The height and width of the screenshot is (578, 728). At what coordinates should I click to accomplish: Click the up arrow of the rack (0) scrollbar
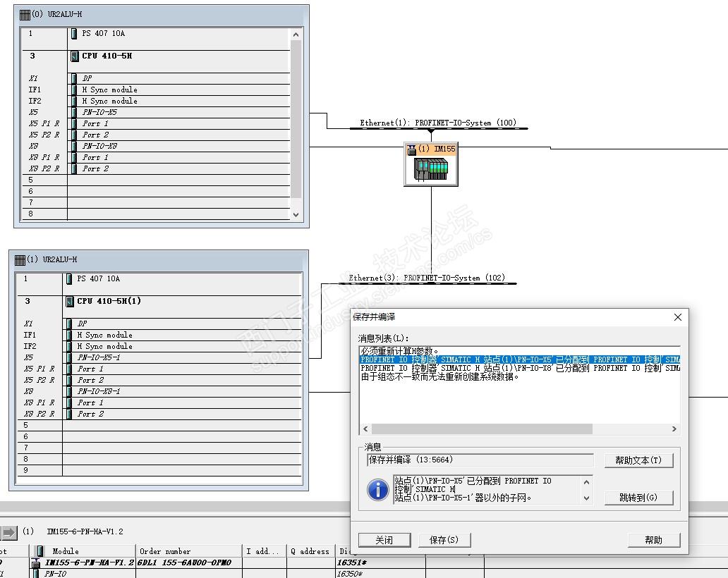296,35
